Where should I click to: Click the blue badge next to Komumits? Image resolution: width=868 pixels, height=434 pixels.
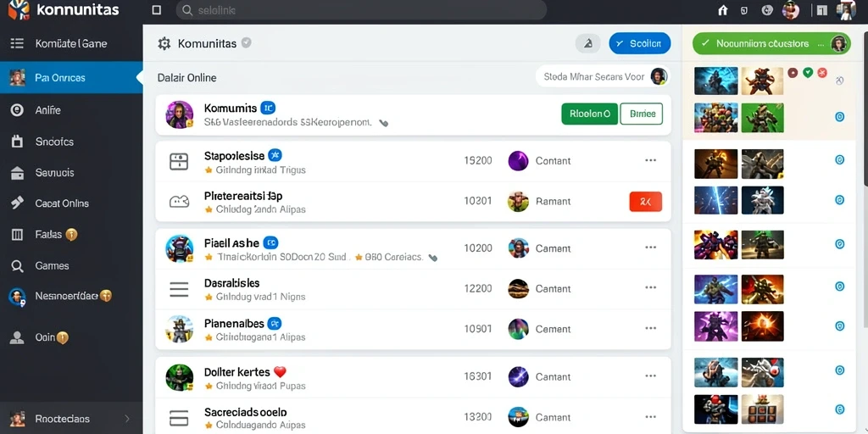268,108
